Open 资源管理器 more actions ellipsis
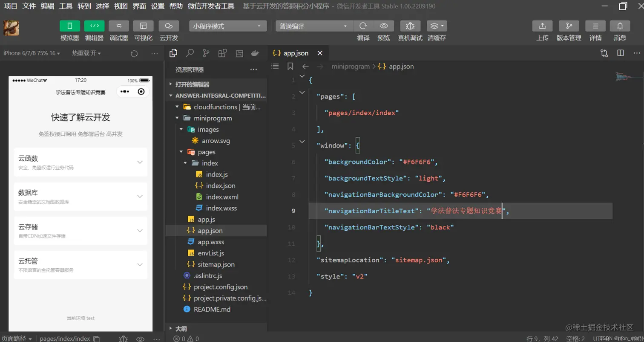The width and height of the screenshot is (644, 342). pyautogui.click(x=253, y=70)
